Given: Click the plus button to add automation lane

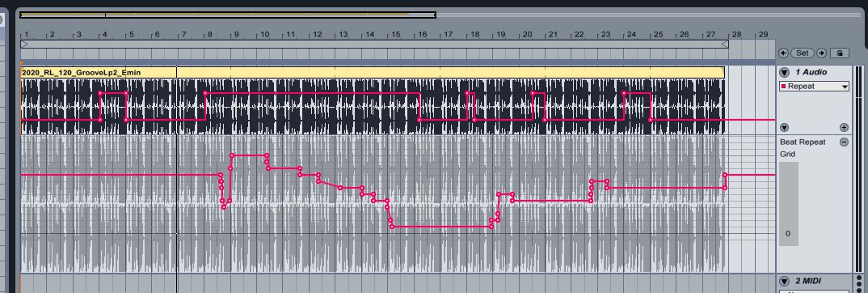Looking at the screenshot, I should (x=845, y=127).
